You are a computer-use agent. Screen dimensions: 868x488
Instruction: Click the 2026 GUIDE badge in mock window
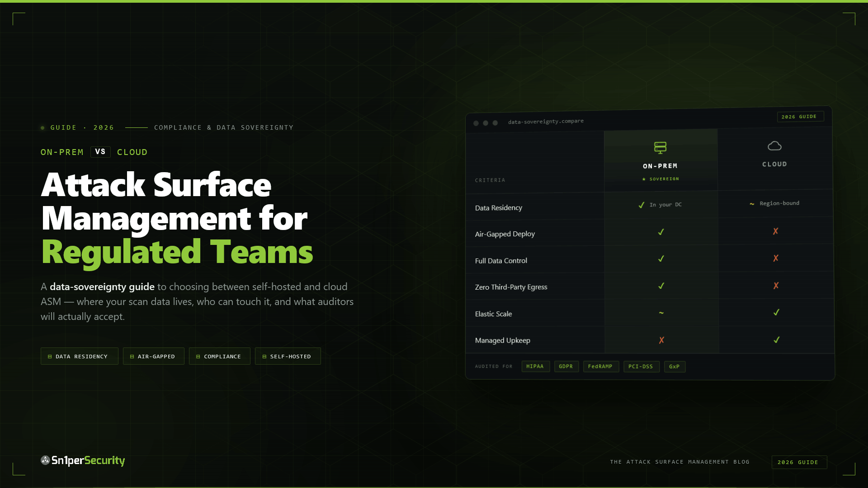pyautogui.click(x=800, y=117)
